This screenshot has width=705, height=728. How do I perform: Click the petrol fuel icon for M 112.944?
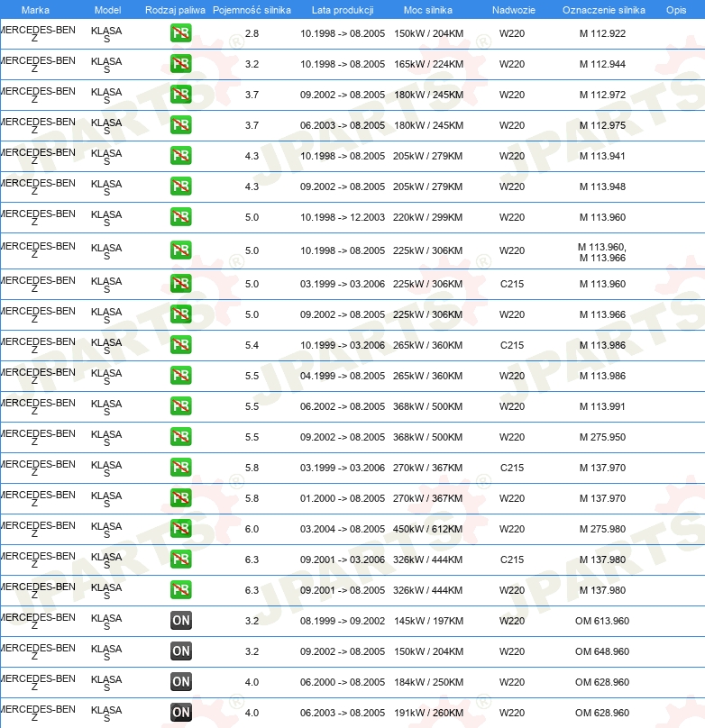[x=181, y=64]
